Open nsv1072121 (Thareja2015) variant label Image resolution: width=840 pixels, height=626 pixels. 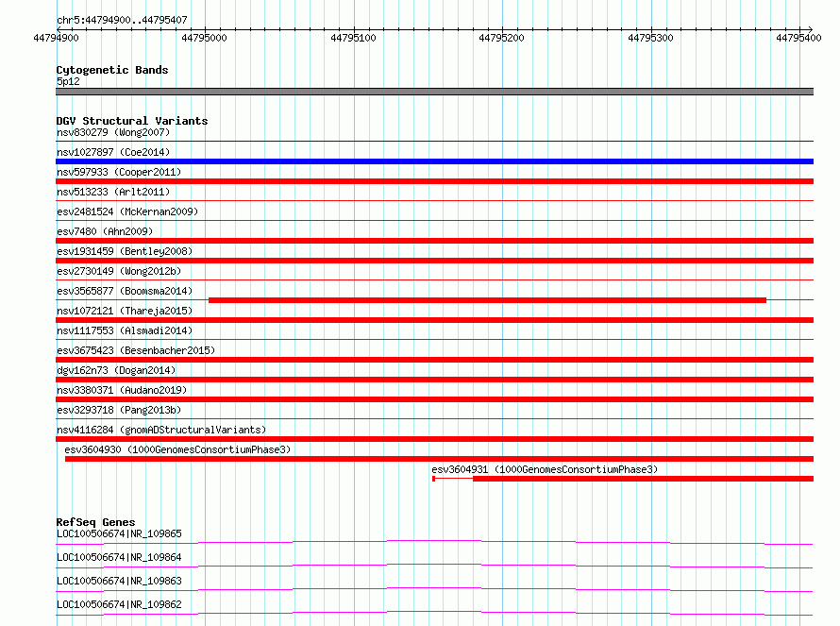125,311
